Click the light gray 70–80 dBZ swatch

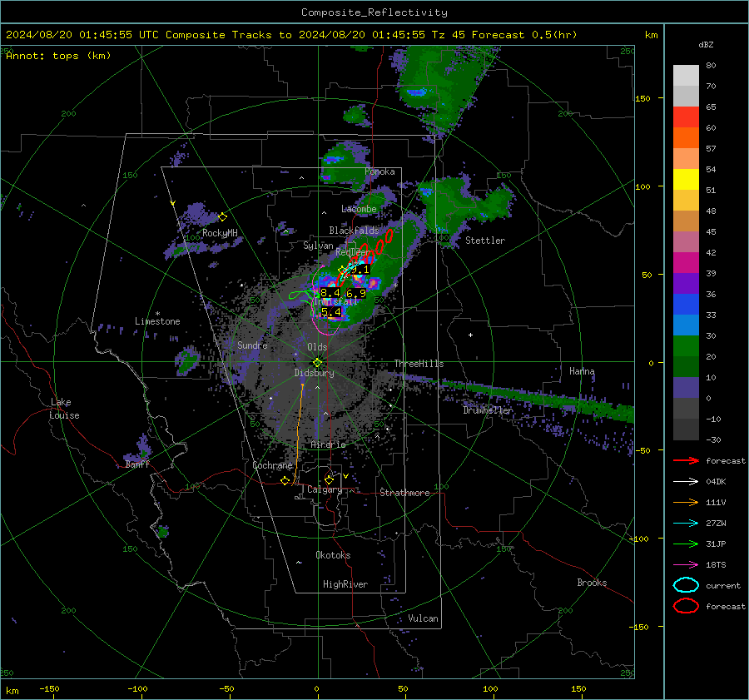tap(686, 76)
